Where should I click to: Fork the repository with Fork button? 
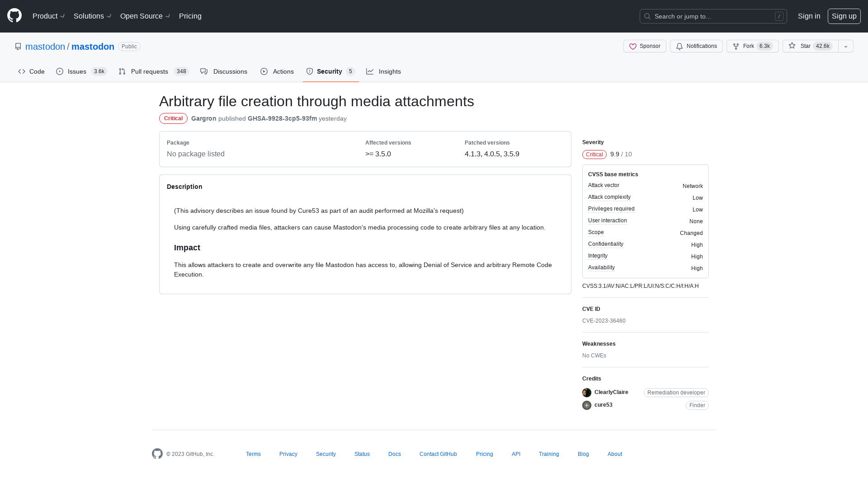pos(752,46)
